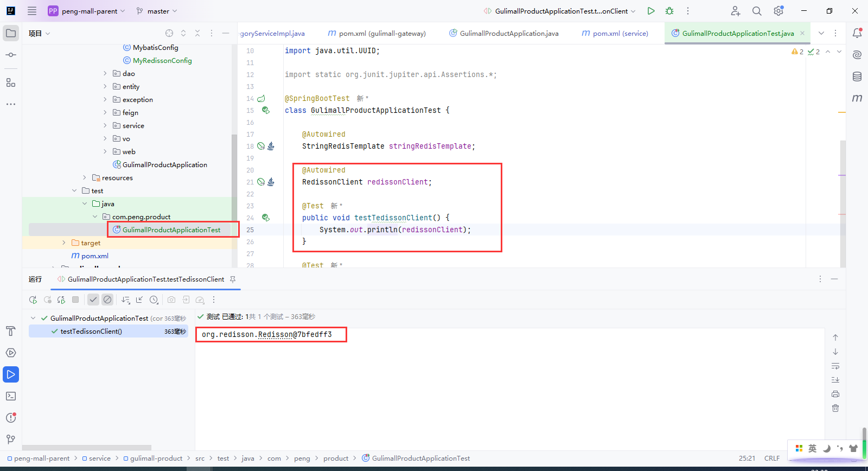Open the main hamburger menu
This screenshot has width=868, height=471.
pos(32,11)
